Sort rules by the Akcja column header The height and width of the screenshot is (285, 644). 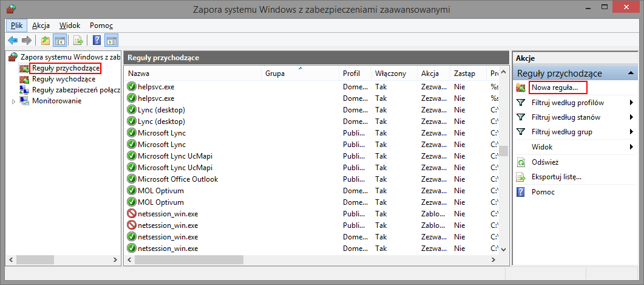(x=433, y=74)
